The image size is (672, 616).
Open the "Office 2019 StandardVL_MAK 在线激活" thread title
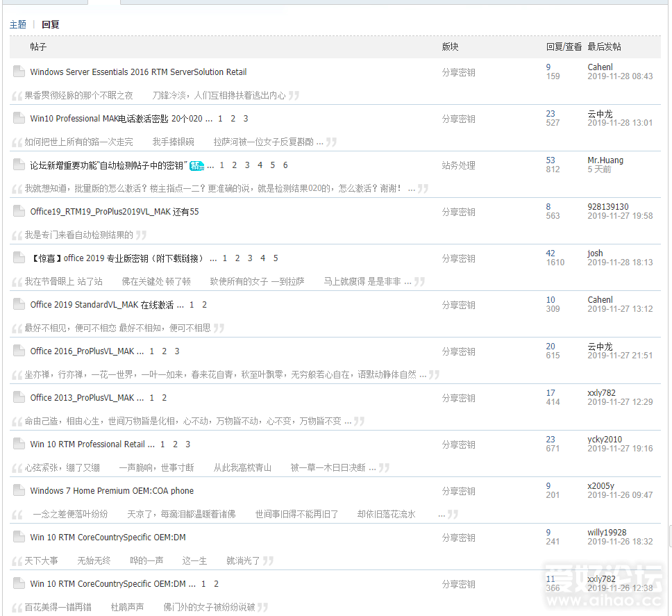pos(102,304)
